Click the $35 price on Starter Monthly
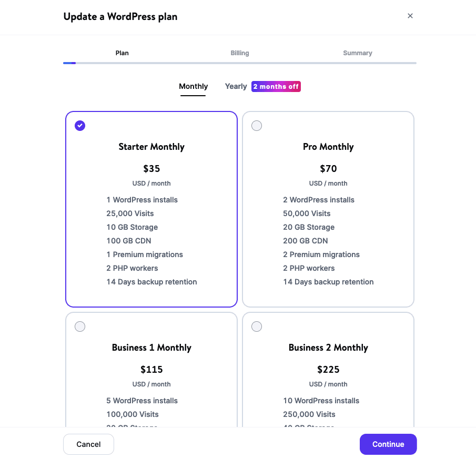The width and height of the screenshot is (476, 459). [151, 169]
